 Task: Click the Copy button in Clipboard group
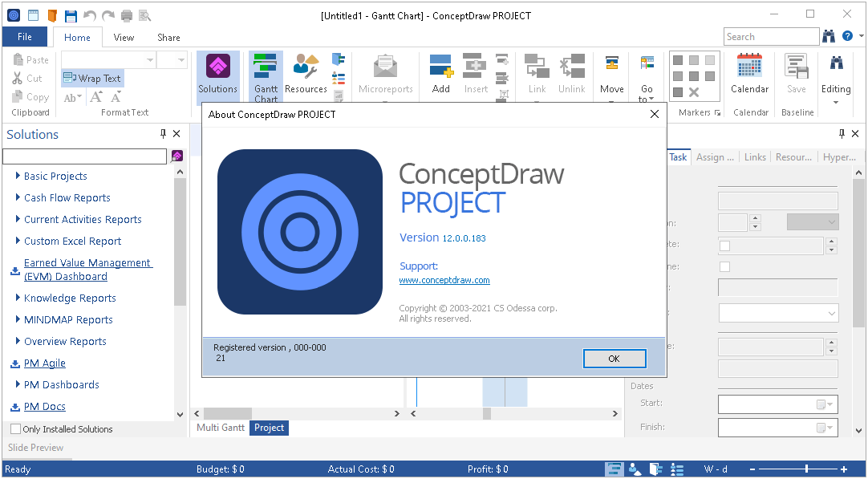click(x=30, y=97)
